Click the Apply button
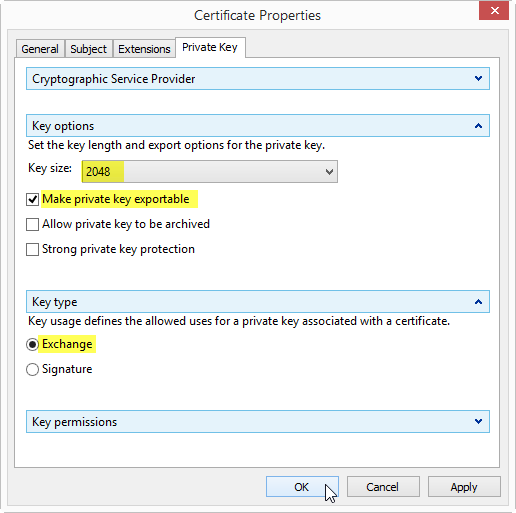 [x=464, y=487]
